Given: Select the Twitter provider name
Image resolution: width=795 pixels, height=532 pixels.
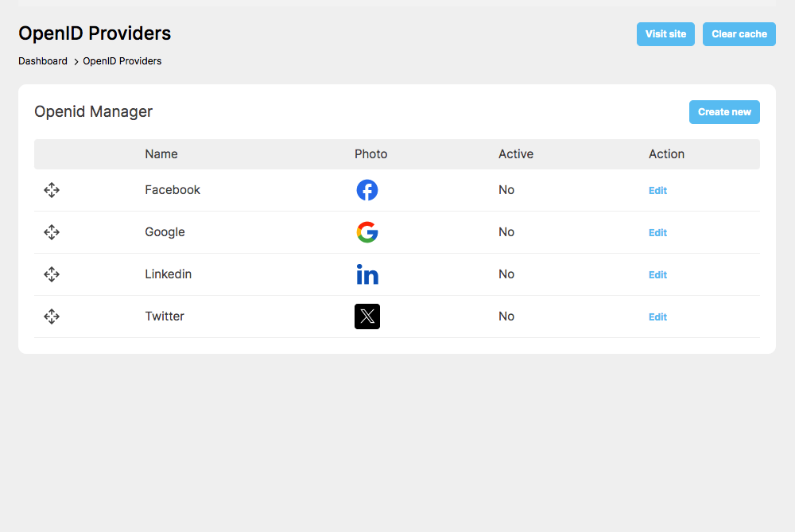Looking at the screenshot, I should click(165, 316).
